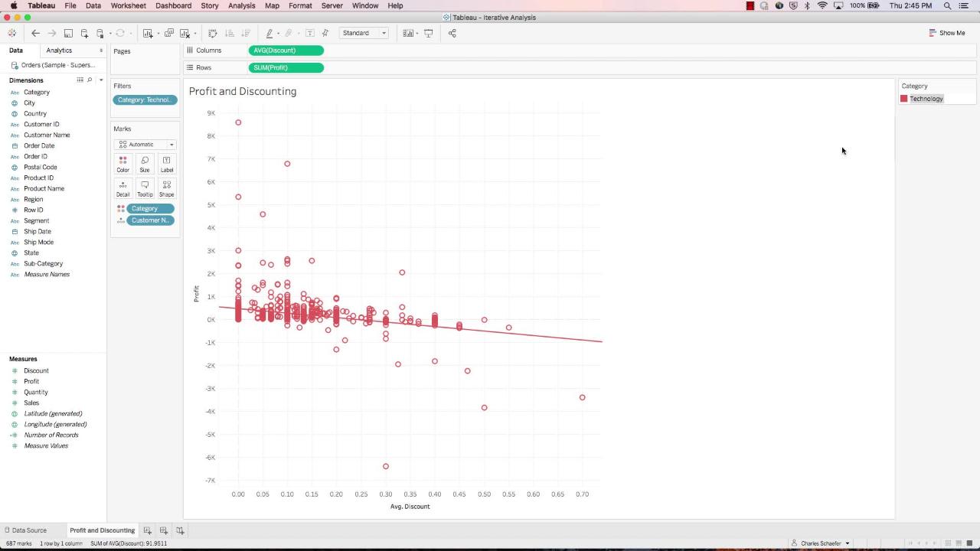Screen dimensions: 980x551
Task: Click the Group members paperclip icon
Action: point(289,33)
